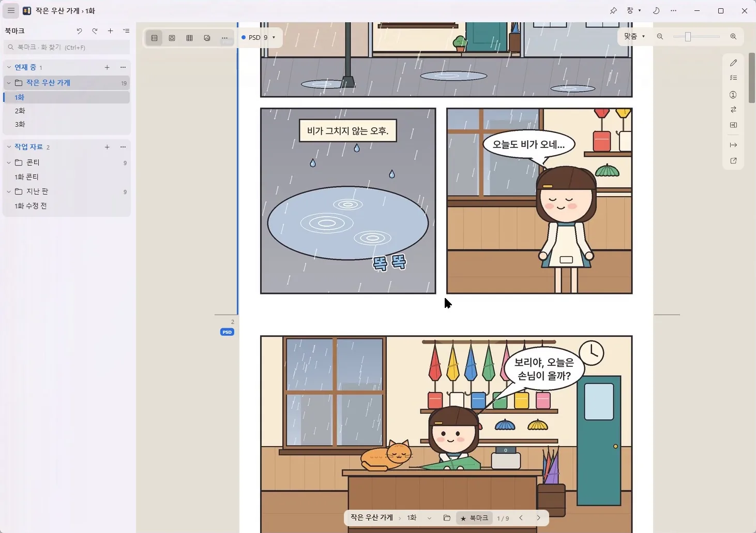Select the pencil edit tool

pyautogui.click(x=733, y=63)
